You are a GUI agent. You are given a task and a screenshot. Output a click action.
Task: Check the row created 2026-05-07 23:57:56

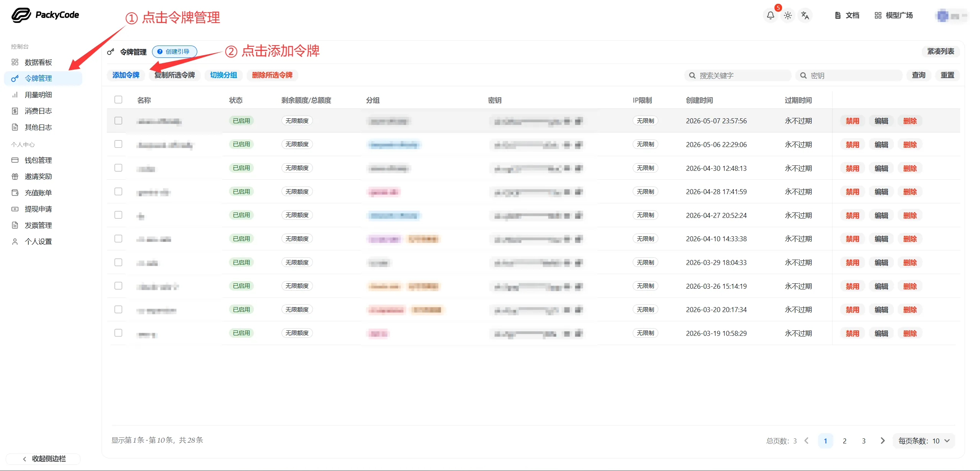(x=118, y=121)
